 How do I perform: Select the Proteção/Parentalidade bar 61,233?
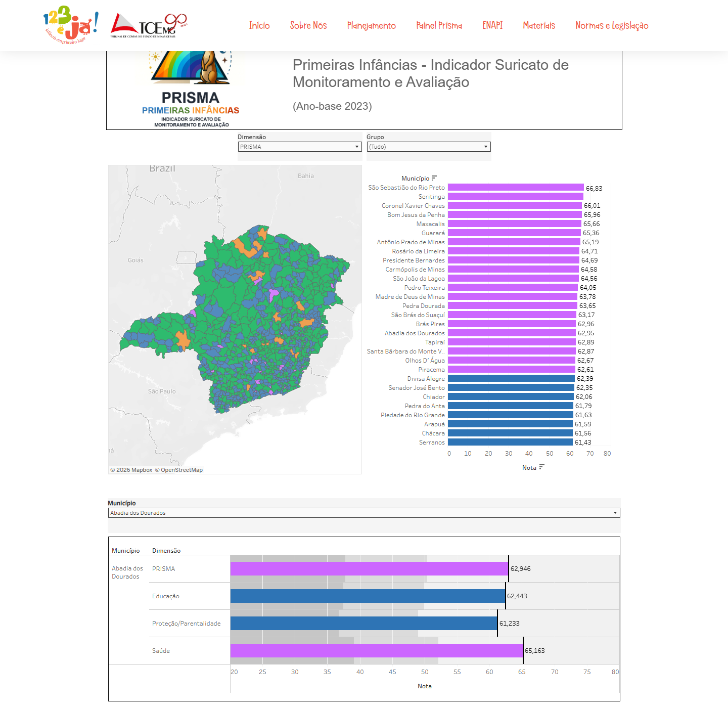point(364,624)
